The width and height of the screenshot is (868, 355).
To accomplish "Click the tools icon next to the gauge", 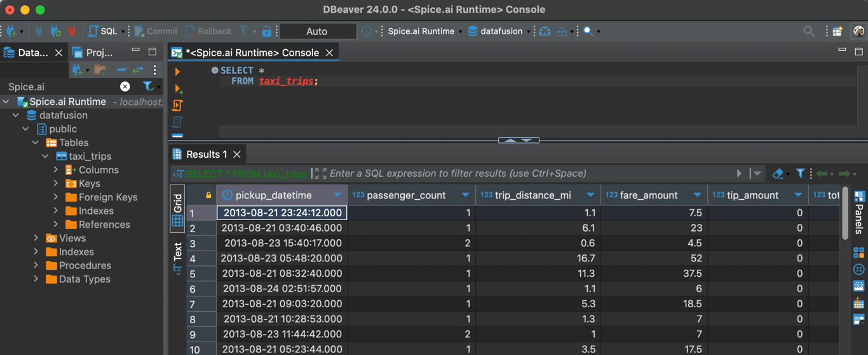I will 562,31.
